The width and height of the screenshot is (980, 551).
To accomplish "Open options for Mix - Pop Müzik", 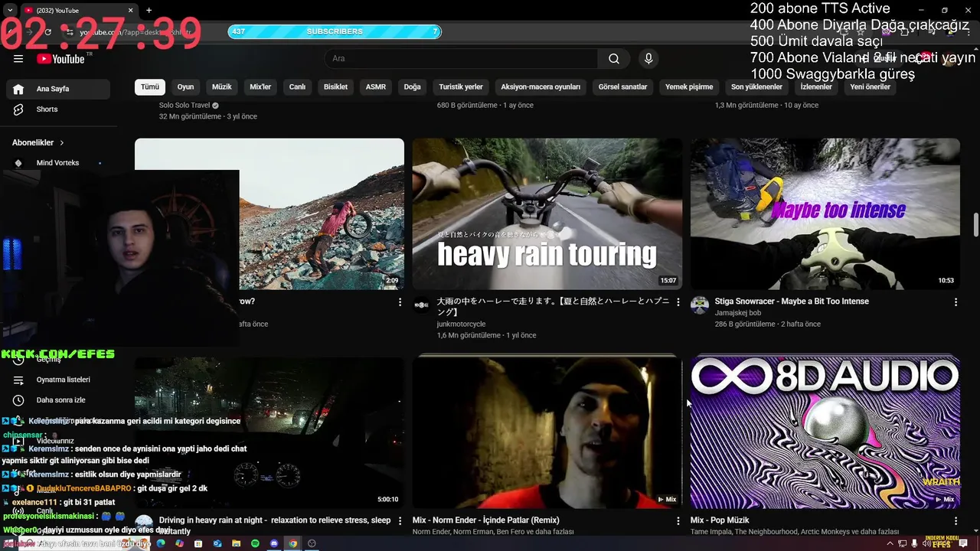I will (x=955, y=521).
